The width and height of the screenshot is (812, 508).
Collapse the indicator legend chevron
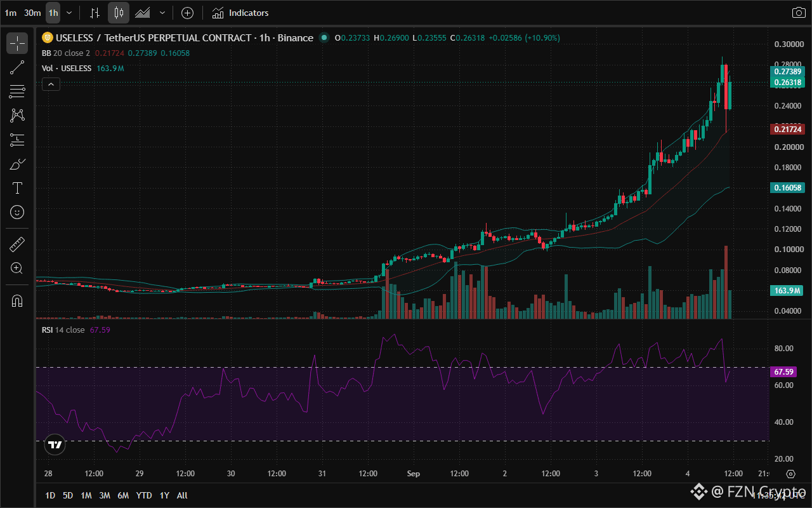pos(51,84)
